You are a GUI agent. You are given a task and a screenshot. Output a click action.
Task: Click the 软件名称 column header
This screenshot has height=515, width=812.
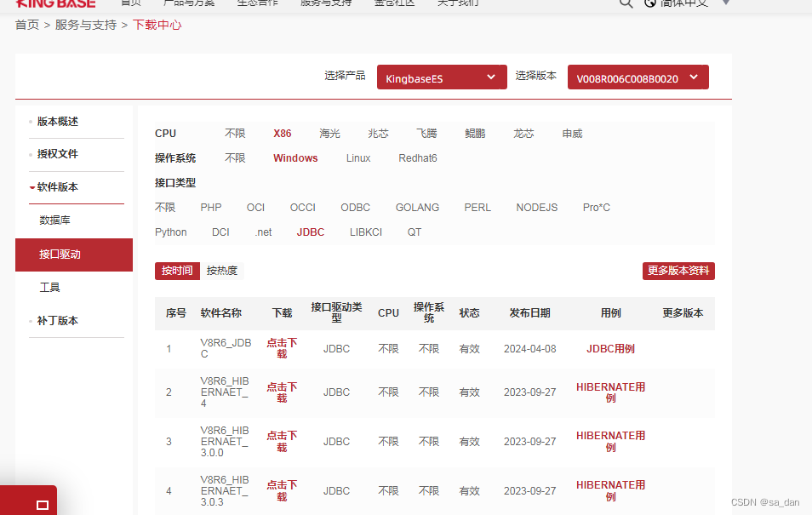221,313
